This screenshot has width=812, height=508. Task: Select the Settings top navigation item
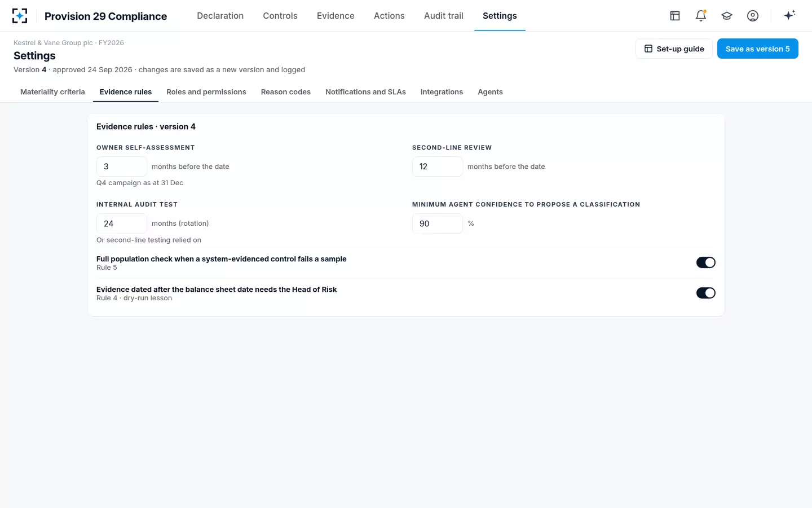(x=500, y=16)
